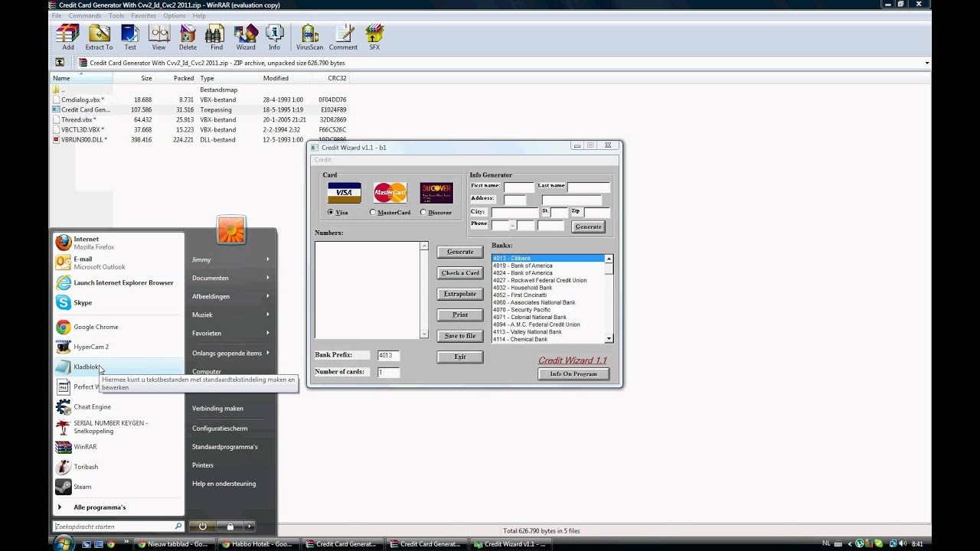Click the Exit button in Credit Wizard
980x551 pixels.
tap(460, 357)
